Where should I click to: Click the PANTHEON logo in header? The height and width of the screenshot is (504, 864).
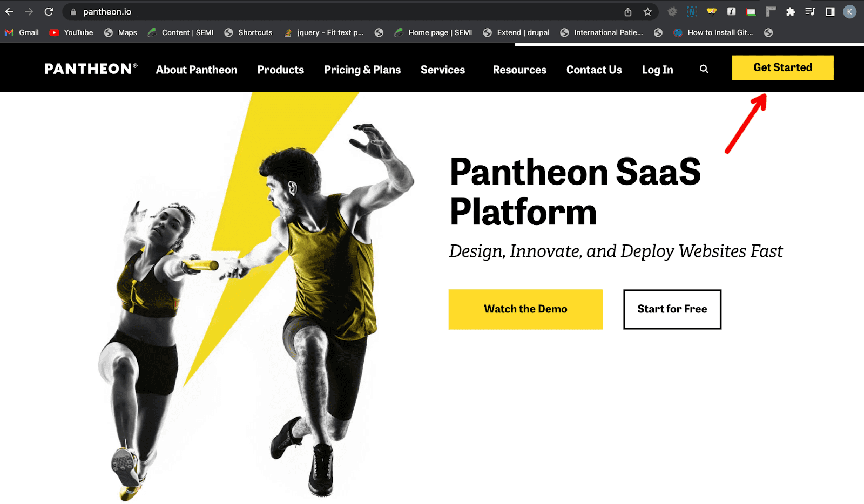click(91, 69)
